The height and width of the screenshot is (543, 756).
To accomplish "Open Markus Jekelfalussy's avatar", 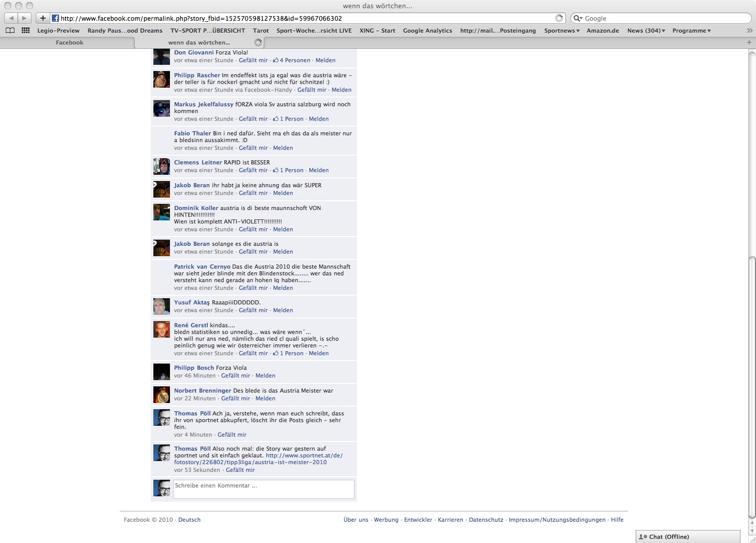I will (x=162, y=108).
